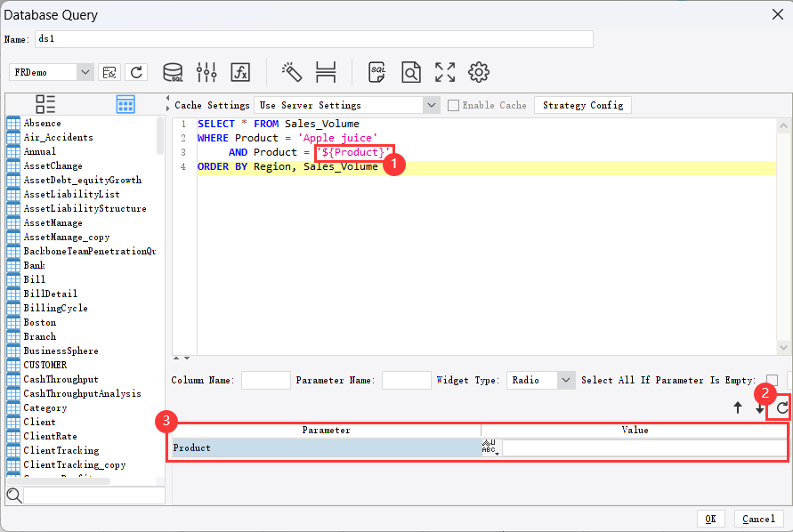
Task: Expand editor with the small down triangle
Action: click(x=187, y=358)
